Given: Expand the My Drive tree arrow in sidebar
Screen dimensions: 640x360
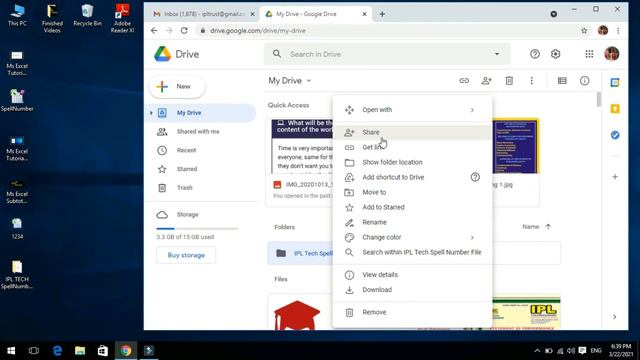Looking at the screenshot, I should tap(151, 113).
